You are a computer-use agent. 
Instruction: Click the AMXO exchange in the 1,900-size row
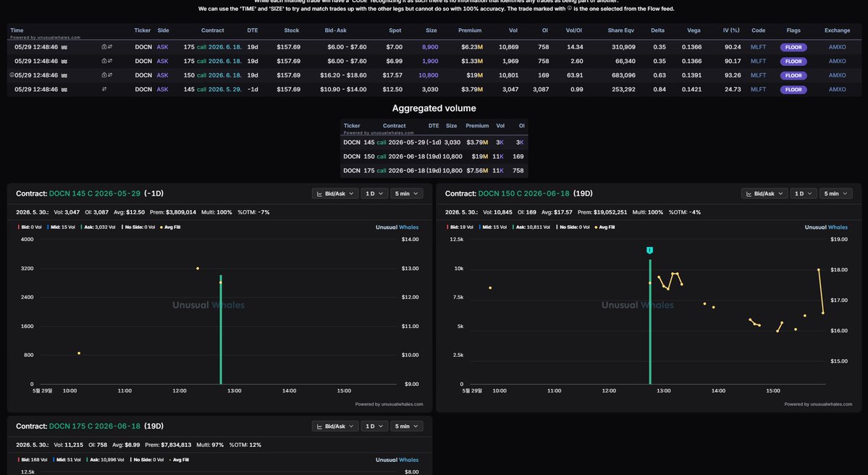(x=837, y=61)
